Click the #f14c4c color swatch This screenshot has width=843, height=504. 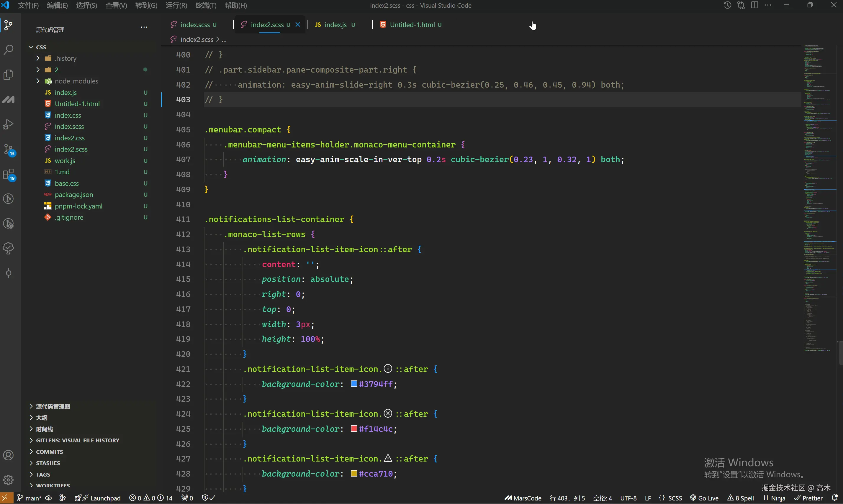[354, 429]
